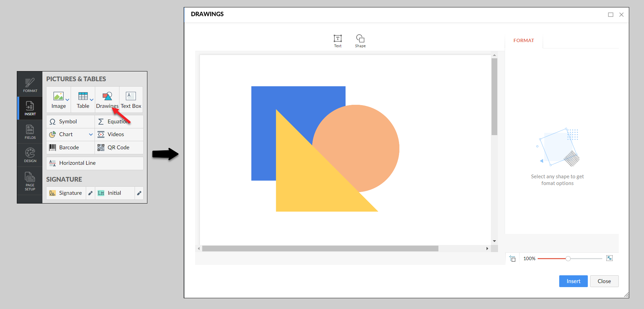Screen dimensions: 644x309
Task: Click the vertical scrollbar in canvas
Action: [x=494, y=97]
